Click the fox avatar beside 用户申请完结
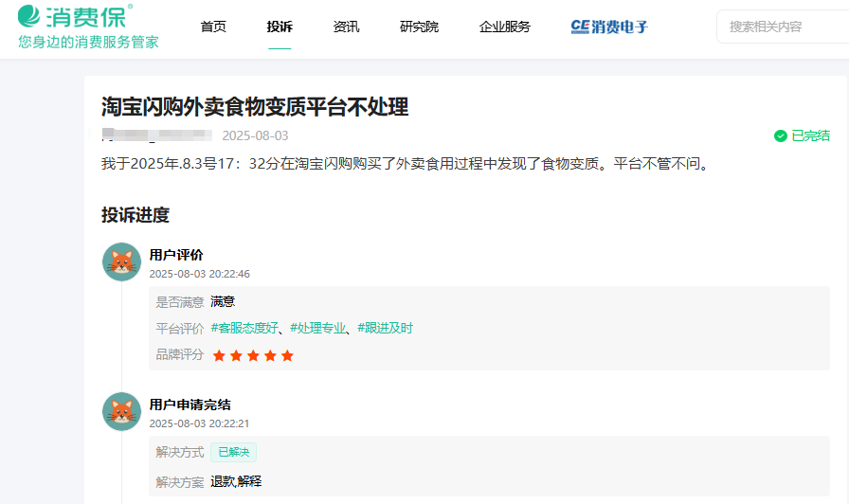Viewport: 849px width, 504px height. coord(122,411)
